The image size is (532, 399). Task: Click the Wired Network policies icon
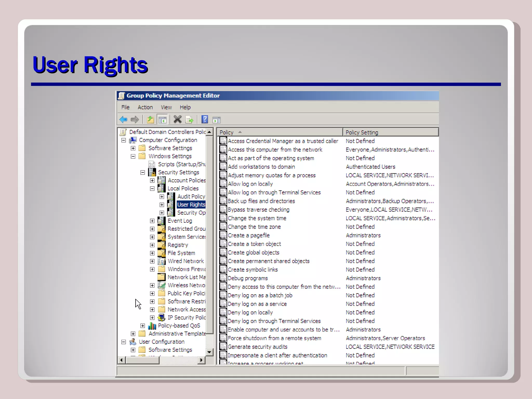click(162, 261)
